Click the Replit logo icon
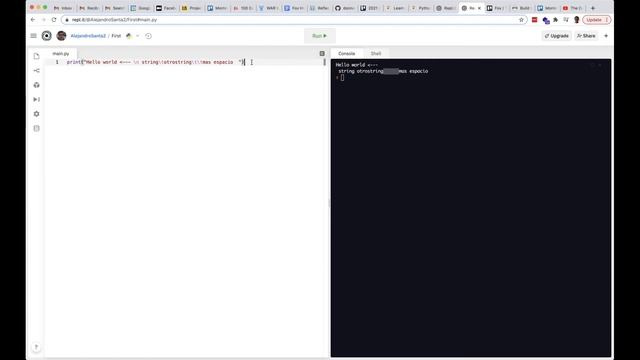640x360 pixels. point(47,36)
